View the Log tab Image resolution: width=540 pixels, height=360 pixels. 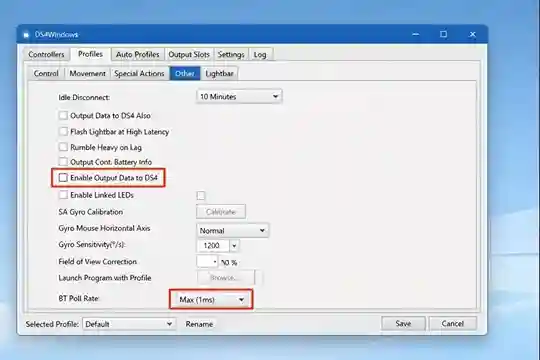pos(260,54)
